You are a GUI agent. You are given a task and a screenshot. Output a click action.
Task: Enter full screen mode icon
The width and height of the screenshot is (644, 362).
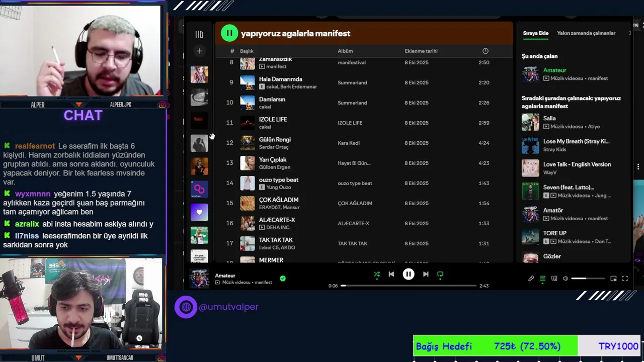click(625, 279)
